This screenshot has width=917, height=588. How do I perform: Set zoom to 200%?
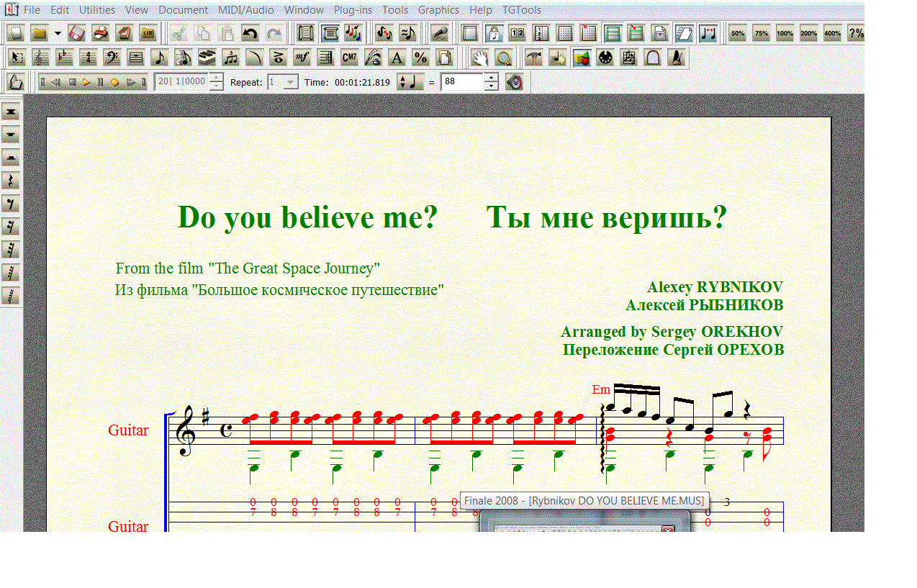[809, 33]
